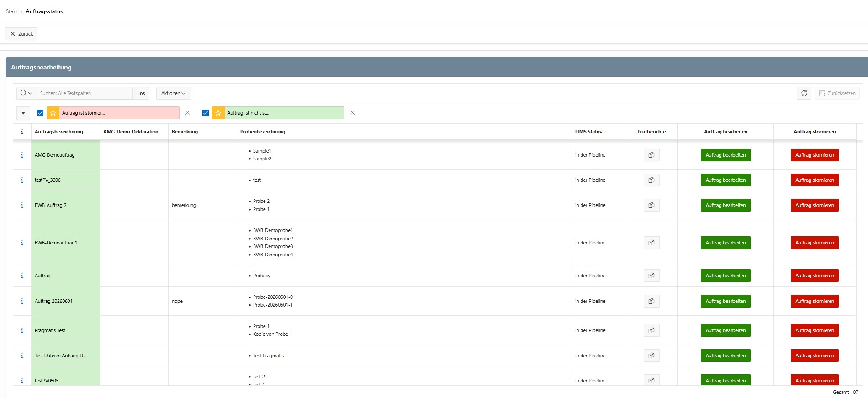Open Prüfberichte icon for Auftrag 20260601
This screenshot has height=398, width=868.
(651, 301)
